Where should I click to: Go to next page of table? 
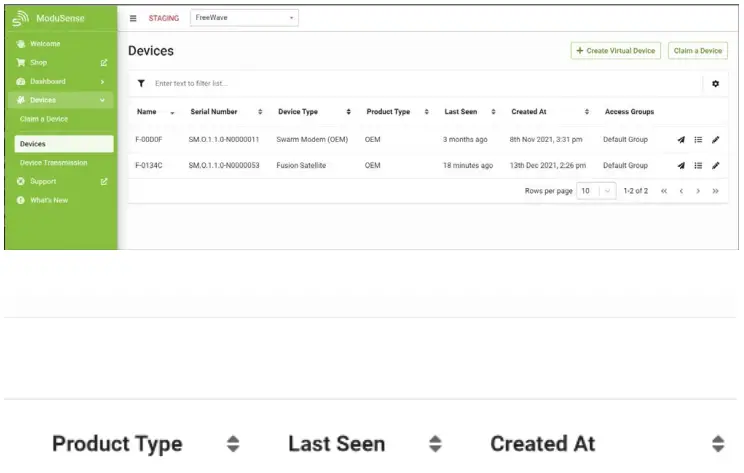point(698,191)
